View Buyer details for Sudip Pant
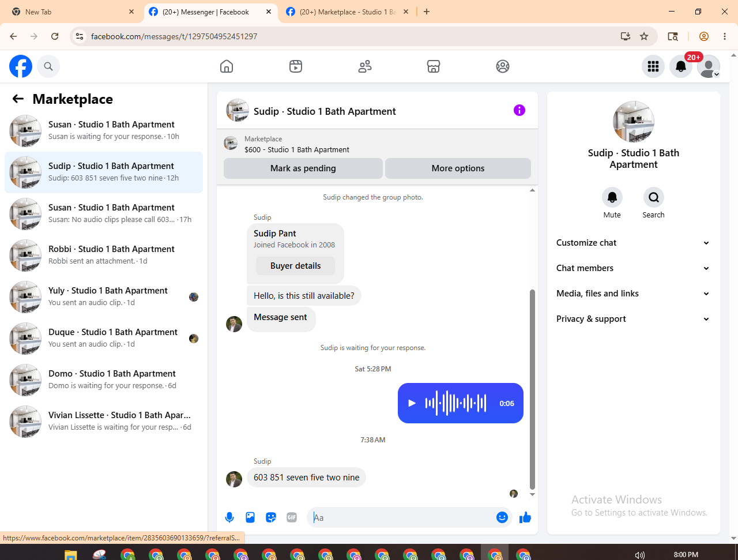The image size is (738, 560). 296,266
